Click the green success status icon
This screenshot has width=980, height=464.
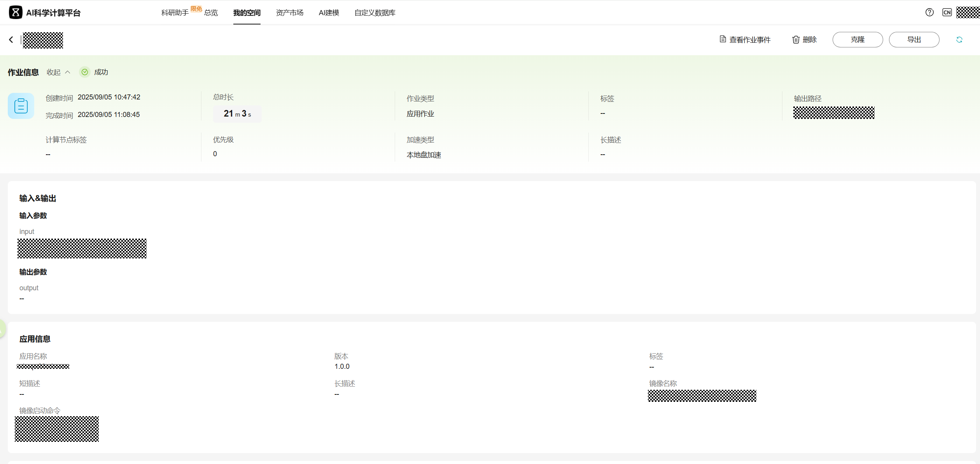click(x=85, y=72)
